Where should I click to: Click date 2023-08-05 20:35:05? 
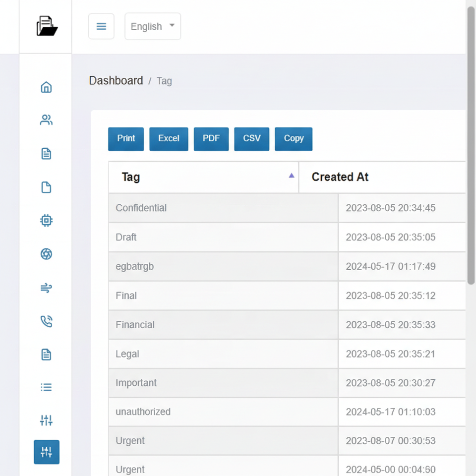(390, 237)
